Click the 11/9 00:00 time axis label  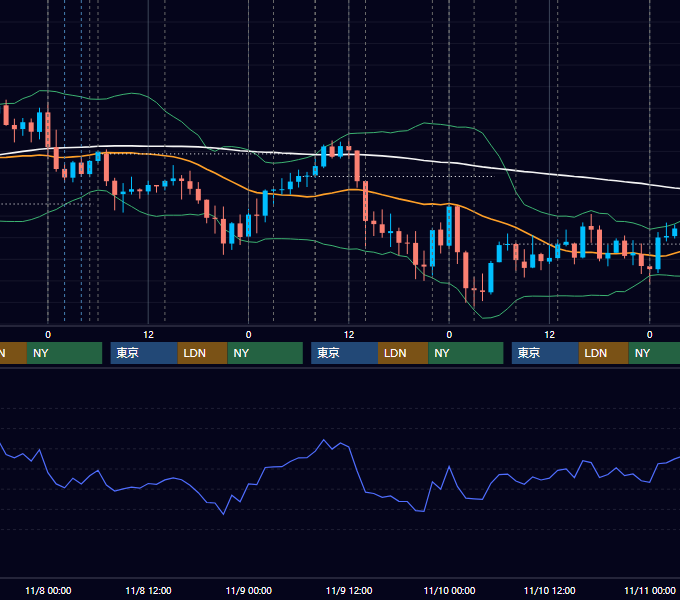pyautogui.click(x=248, y=590)
